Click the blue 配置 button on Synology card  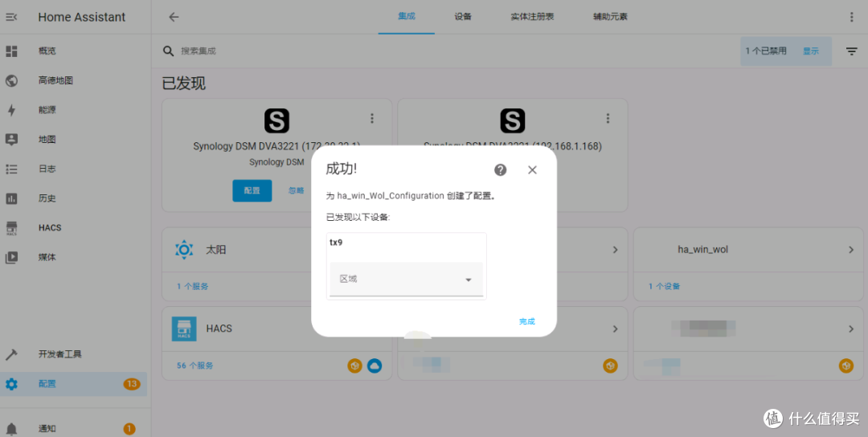pos(252,190)
